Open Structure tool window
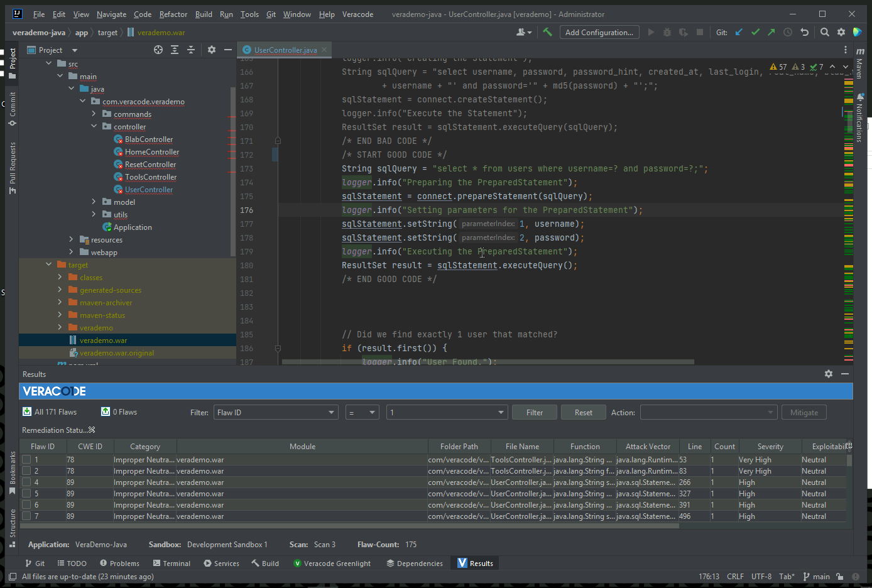 coord(12,528)
